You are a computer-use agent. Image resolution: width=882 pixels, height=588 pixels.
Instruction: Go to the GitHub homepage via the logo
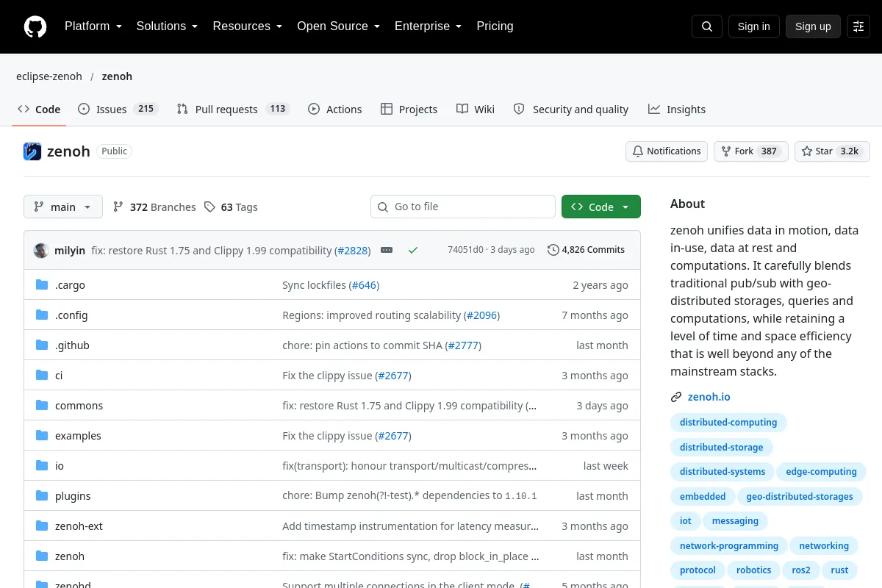pyautogui.click(x=35, y=26)
